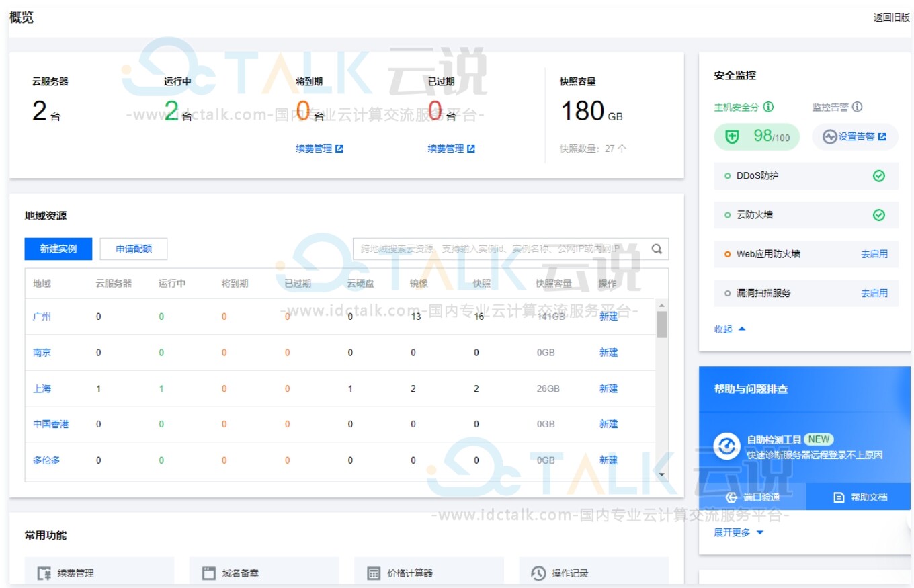Click 去启用 for Web应用防火墙

click(874, 254)
